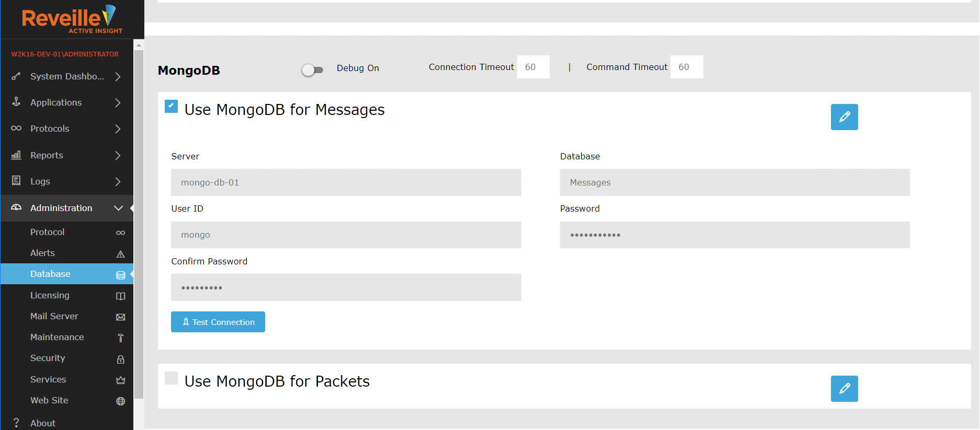Click the Administration gauge icon
Screen dimensions: 980x430
[16, 207]
